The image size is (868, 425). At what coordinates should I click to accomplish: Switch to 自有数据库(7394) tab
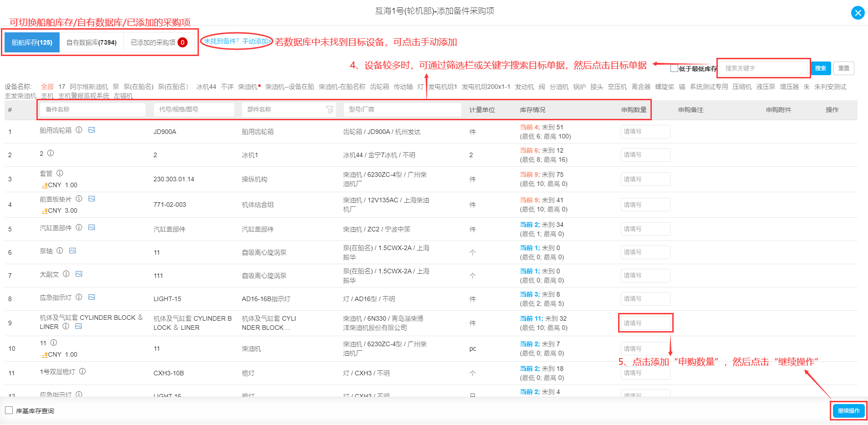tap(91, 42)
